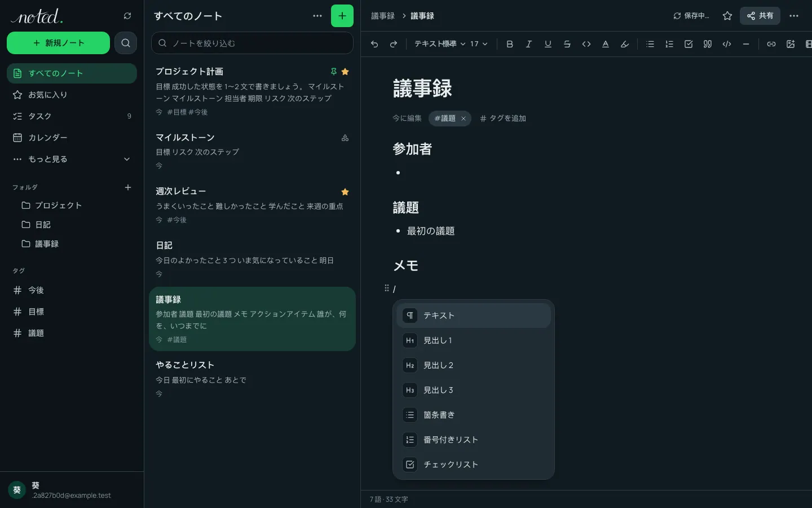The width and height of the screenshot is (812, 508).
Task: Open the プロジェクト folder
Action: tap(76, 205)
